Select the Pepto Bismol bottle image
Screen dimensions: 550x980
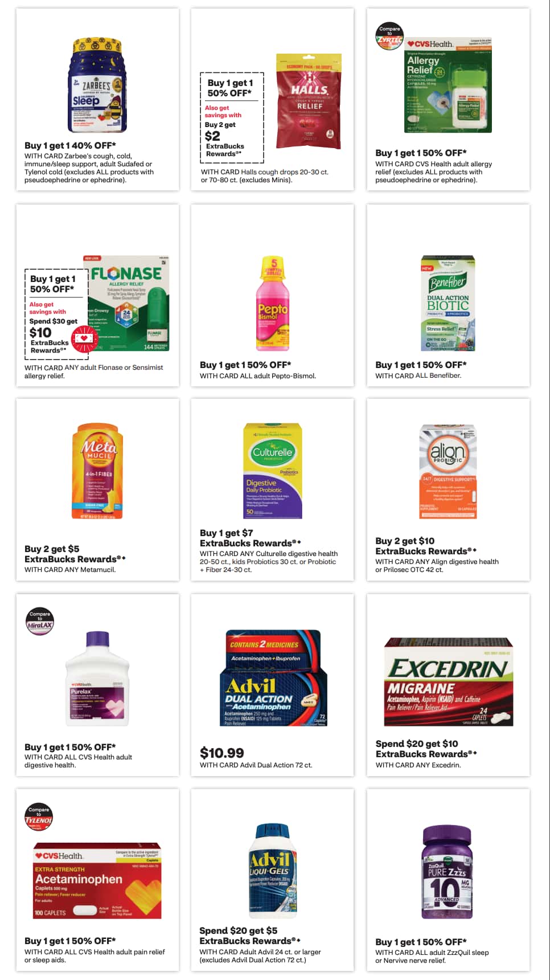[x=273, y=303]
